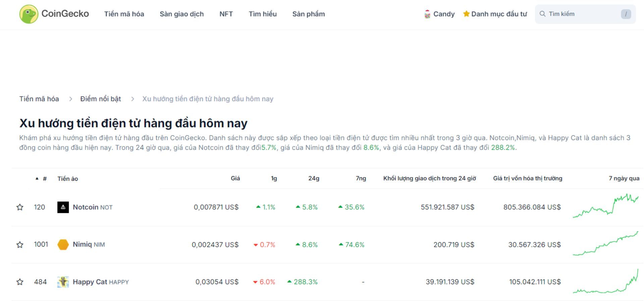Click 7 ngày qua column header

(x=624, y=178)
